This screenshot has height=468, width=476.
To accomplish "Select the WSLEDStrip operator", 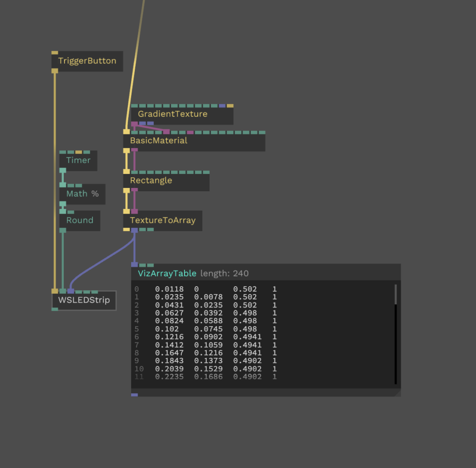I will click(x=84, y=300).
